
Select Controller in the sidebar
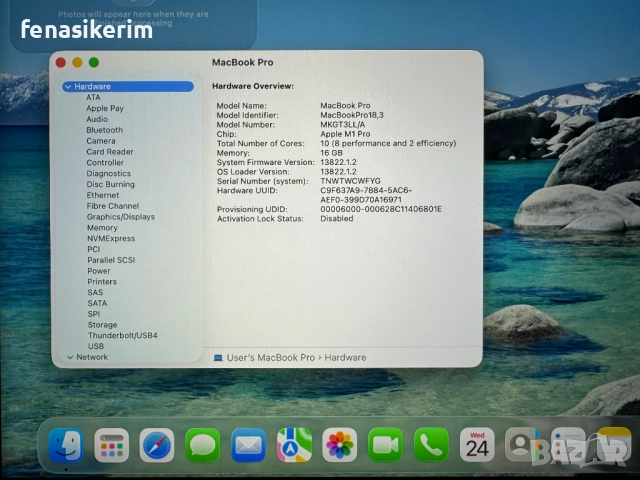coord(105,162)
